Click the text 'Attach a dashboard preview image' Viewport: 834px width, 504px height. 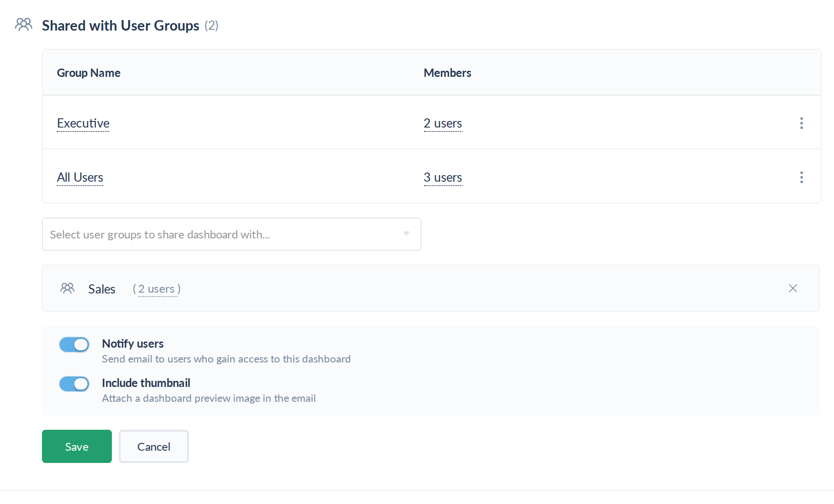click(181, 398)
